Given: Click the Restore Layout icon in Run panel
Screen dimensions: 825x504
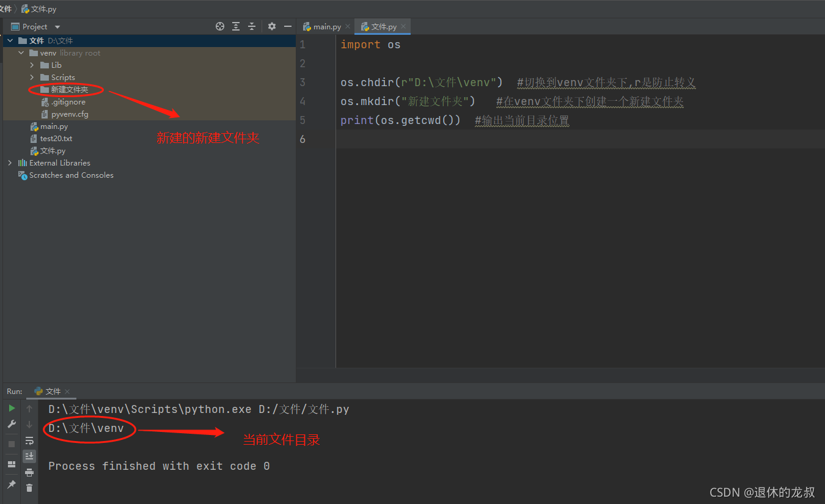Looking at the screenshot, I should click(x=12, y=464).
